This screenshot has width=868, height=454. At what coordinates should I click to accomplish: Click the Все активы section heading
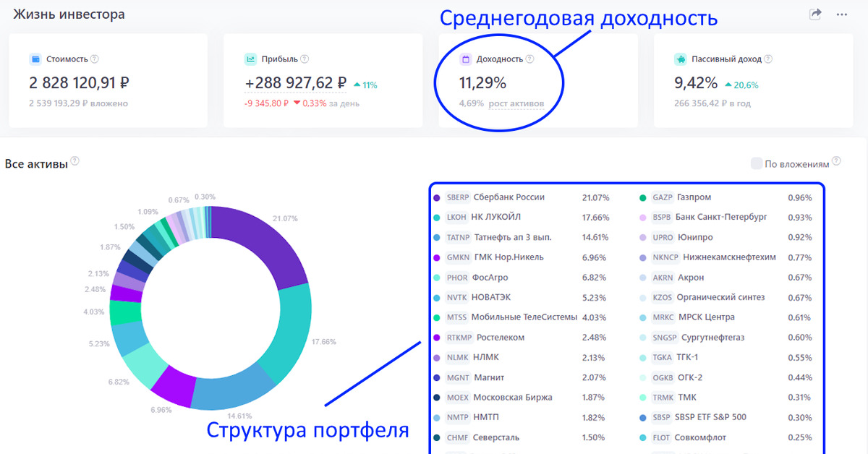pyautogui.click(x=36, y=164)
